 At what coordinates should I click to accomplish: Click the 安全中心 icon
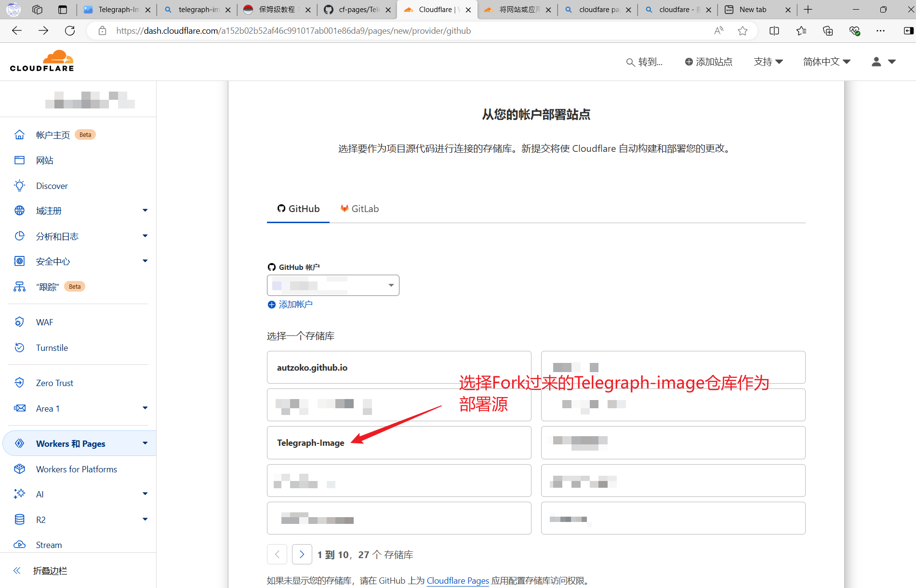pyautogui.click(x=19, y=261)
